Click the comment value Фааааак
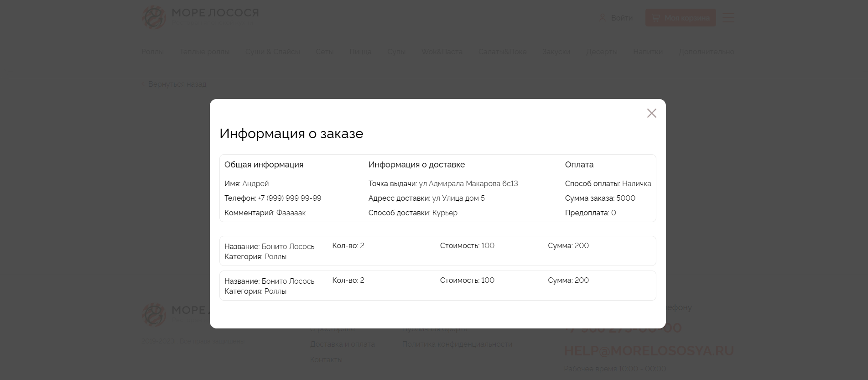Image resolution: width=868 pixels, height=380 pixels. 291,213
